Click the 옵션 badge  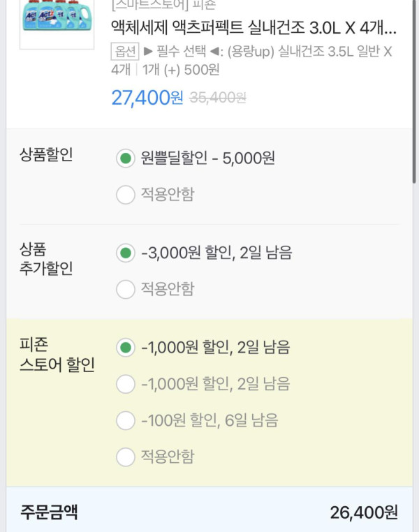(x=124, y=51)
